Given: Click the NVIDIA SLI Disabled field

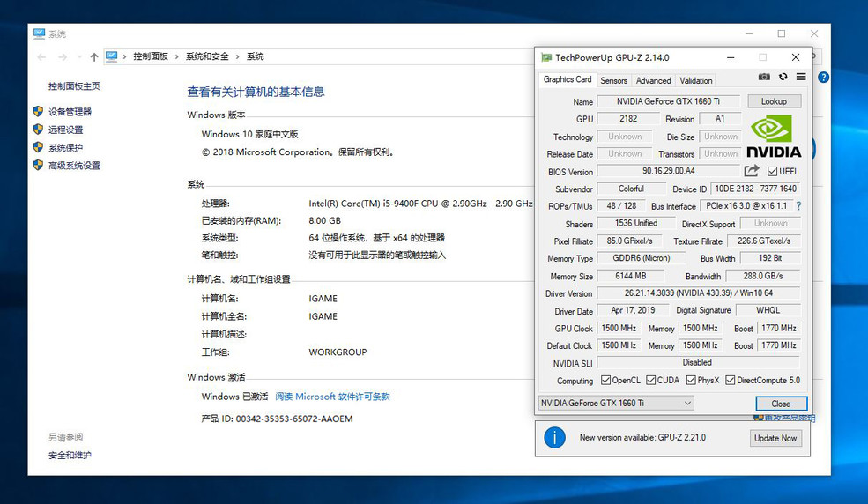Looking at the screenshot, I should pyautogui.click(x=699, y=362).
